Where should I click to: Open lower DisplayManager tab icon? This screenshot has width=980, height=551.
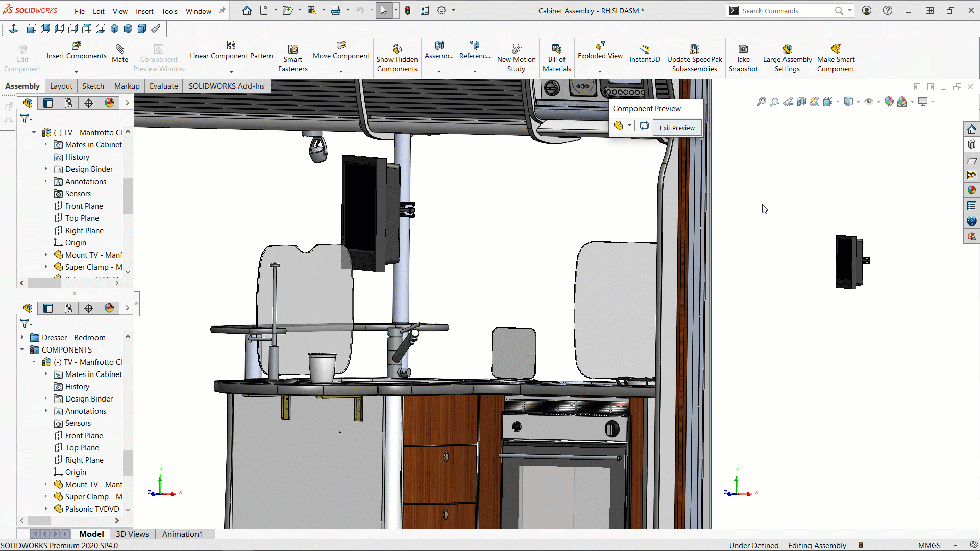[x=109, y=308]
